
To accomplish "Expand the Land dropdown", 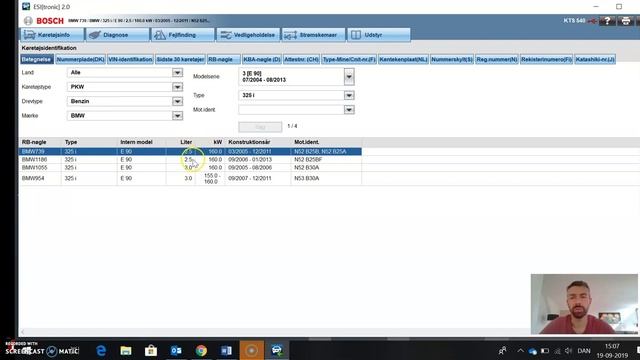I will [x=177, y=73].
